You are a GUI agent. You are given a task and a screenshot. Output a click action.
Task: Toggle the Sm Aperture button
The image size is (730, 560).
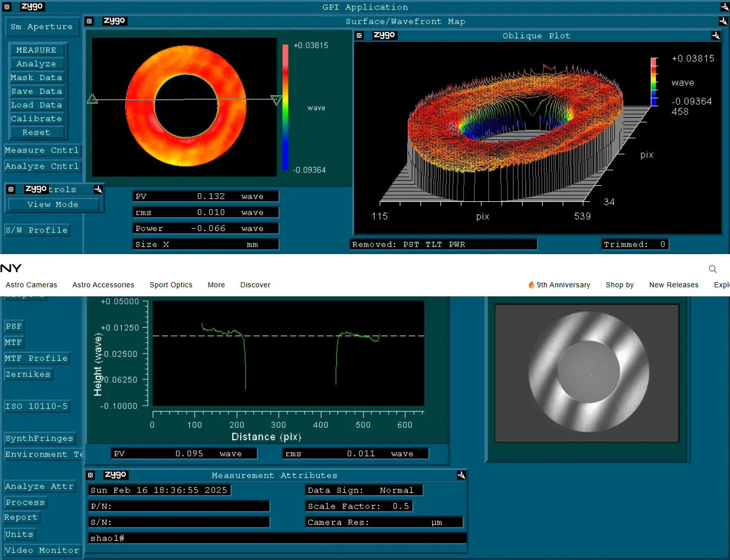pyautogui.click(x=42, y=27)
